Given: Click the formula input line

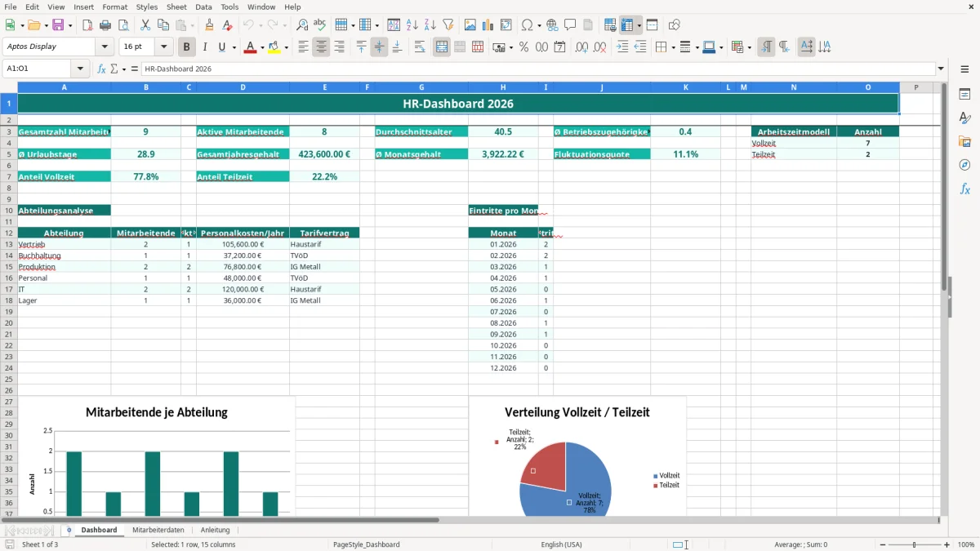Looking at the screenshot, I should tap(538, 69).
